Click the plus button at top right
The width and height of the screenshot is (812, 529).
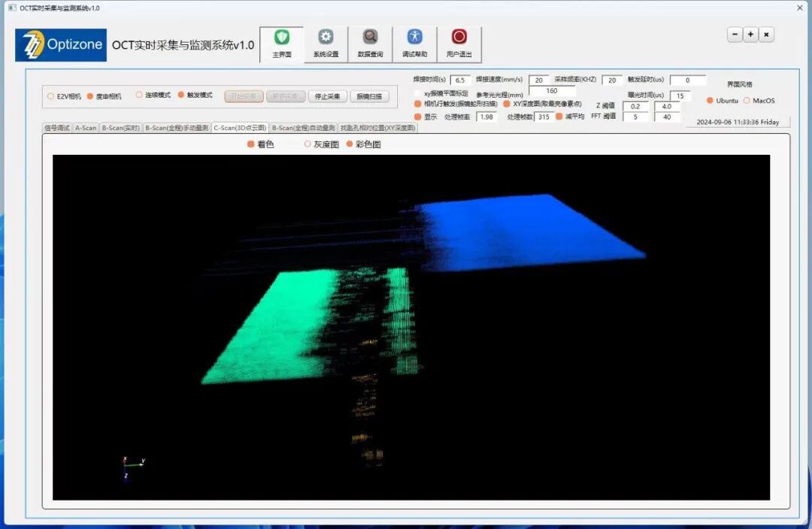tap(750, 35)
